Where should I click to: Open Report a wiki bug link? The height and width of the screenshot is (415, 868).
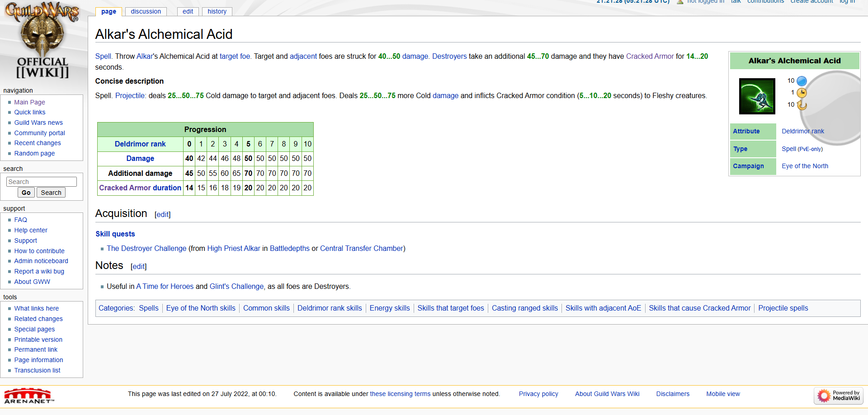click(39, 271)
